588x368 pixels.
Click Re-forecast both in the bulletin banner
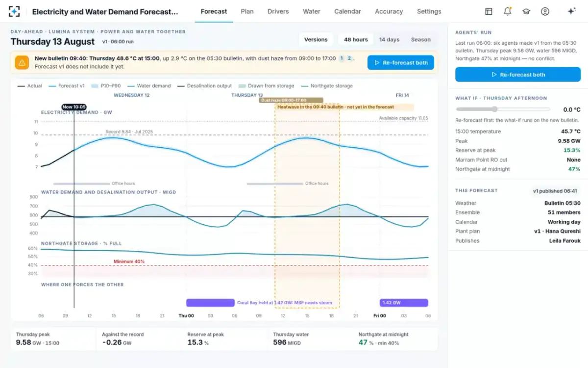coord(401,62)
